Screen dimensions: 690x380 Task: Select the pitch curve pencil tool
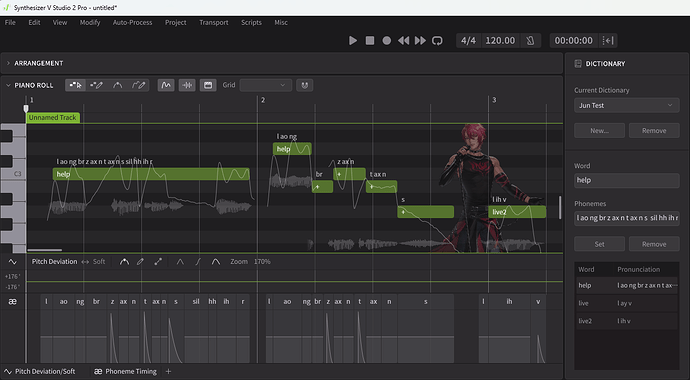coord(139,85)
